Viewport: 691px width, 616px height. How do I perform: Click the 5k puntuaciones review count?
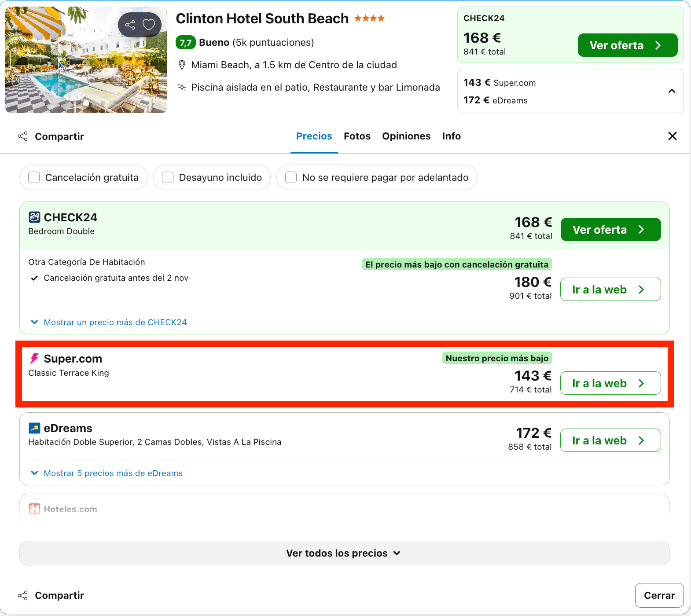[x=273, y=43]
